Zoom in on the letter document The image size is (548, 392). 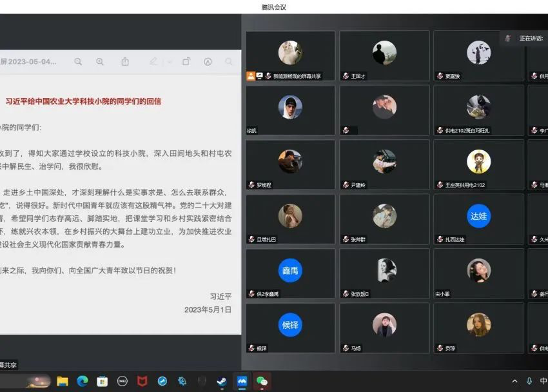100,61
